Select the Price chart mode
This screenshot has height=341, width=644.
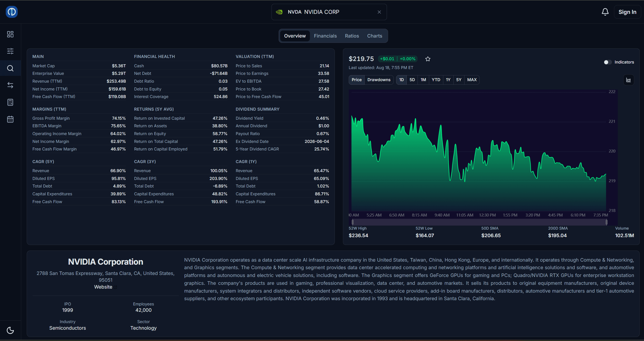click(357, 80)
